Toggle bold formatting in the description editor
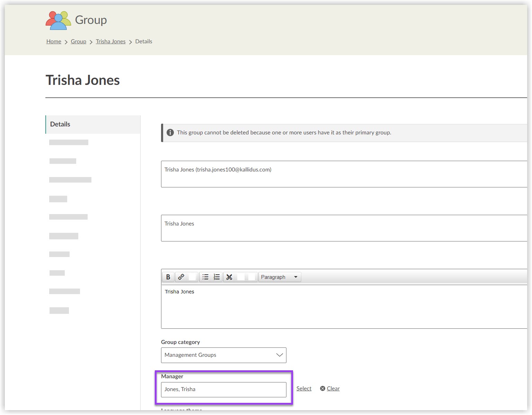The width and height of the screenshot is (532, 415). 168,277
